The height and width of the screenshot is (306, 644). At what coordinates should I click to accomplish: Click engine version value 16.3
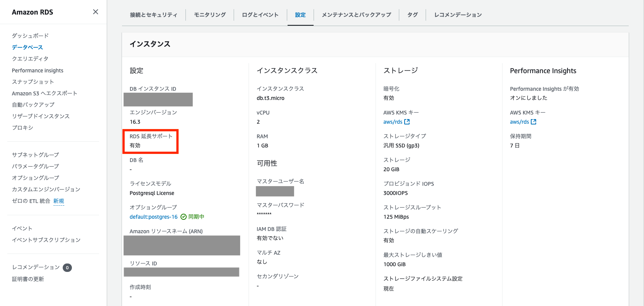tap(135, 122)
